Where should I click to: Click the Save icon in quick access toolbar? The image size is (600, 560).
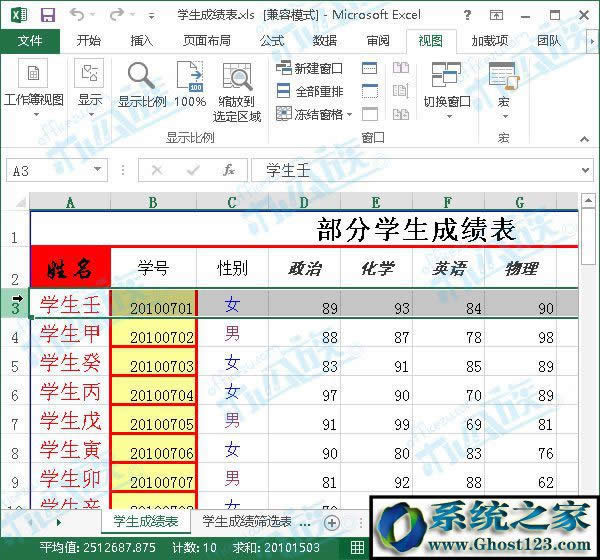[48, 14]
